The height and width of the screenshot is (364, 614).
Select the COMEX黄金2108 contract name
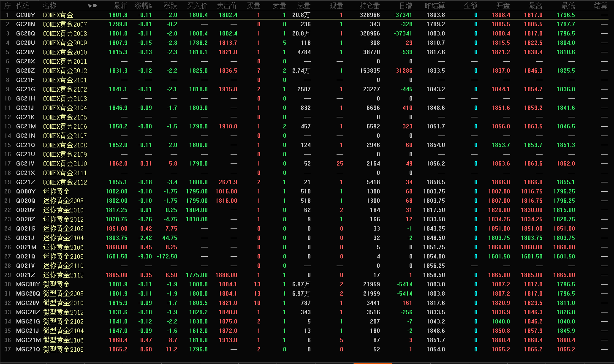(x=65, y=145)
